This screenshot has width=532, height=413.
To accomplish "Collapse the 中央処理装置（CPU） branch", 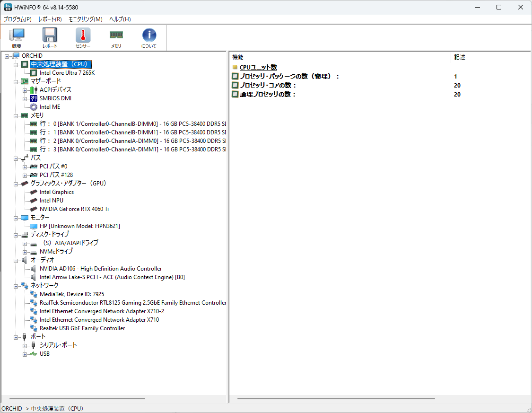I will [x=16, y=65].
